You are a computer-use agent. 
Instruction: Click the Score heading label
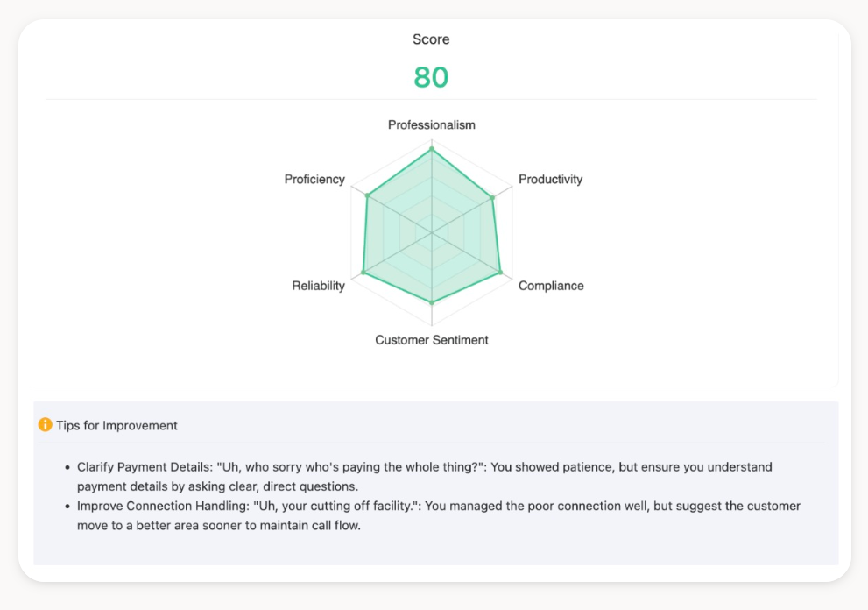click(x=431, y=39)
